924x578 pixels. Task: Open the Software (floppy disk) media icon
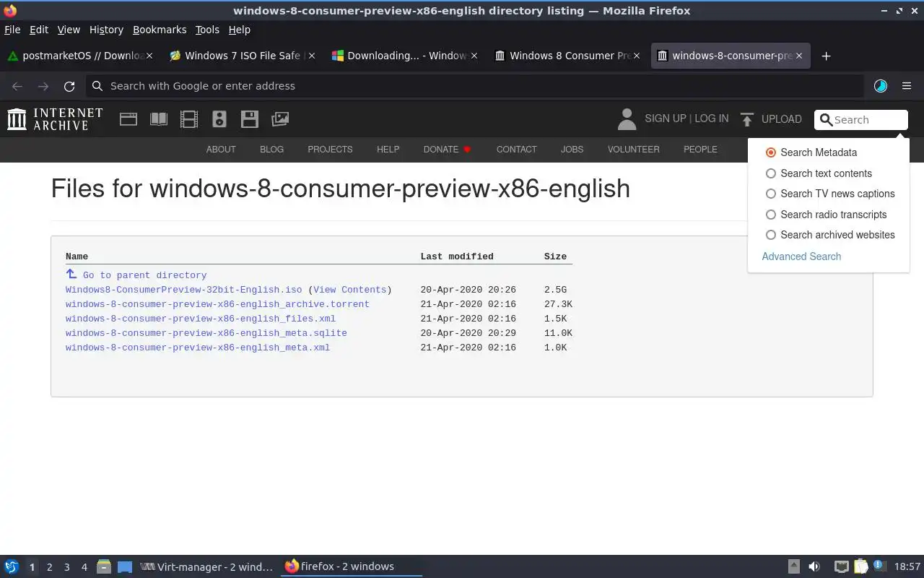tap(250, 119)
